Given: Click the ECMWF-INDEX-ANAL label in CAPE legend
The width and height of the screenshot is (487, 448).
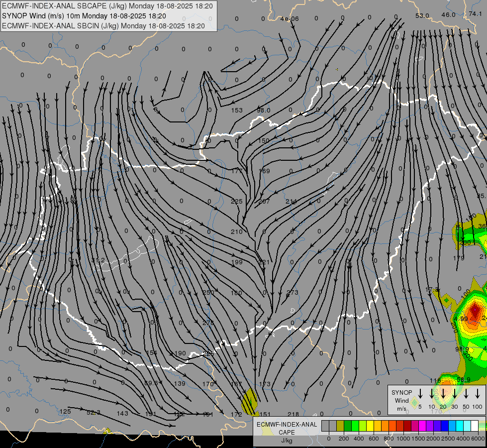Looking at the screenshot, I should click(x=287, y=425).
